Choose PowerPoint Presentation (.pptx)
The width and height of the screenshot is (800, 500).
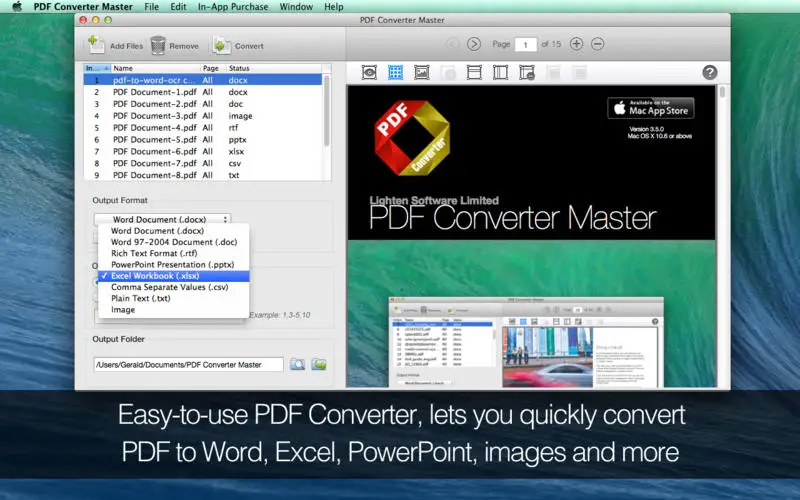tap(173, 264)
